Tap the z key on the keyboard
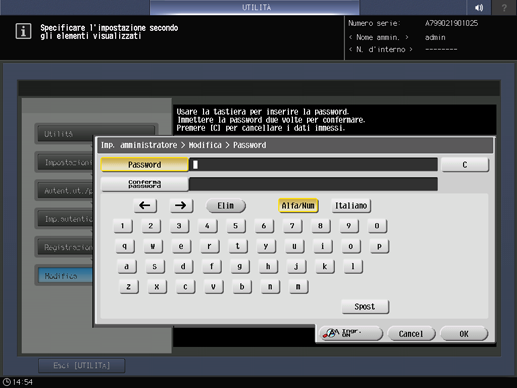The width and height of the screenshot is (517, 388). pos(129,287)
